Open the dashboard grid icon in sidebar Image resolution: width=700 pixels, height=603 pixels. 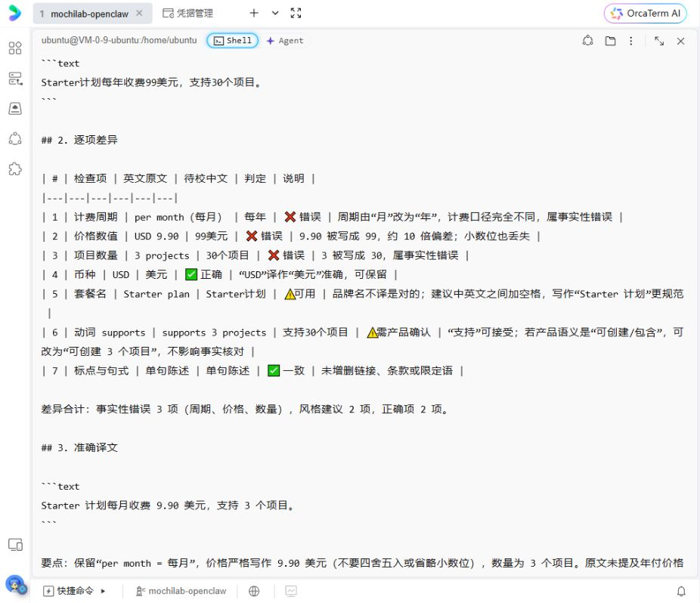pyautogui.click(x=15, y=48)
